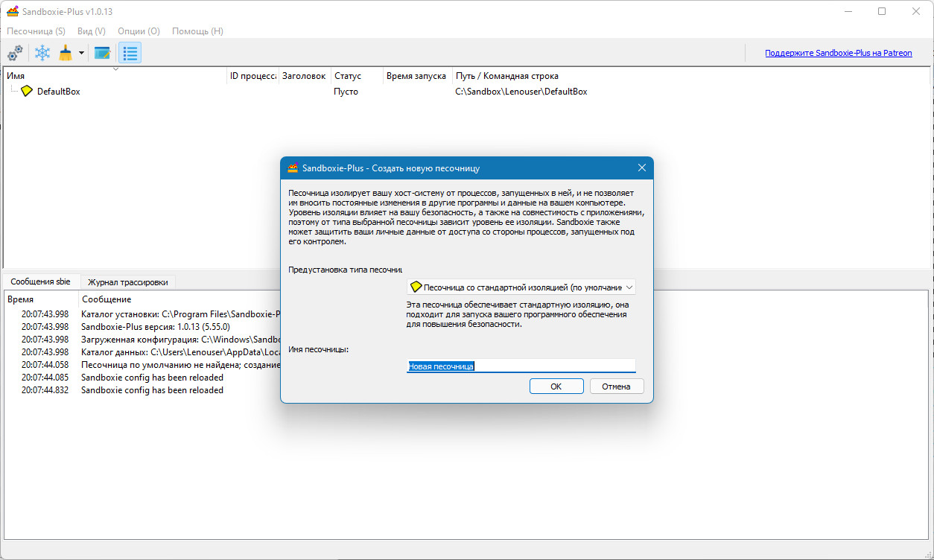Open the Опции (O) menu
Screen dimensions: 934x560
(x=139, y=31)
